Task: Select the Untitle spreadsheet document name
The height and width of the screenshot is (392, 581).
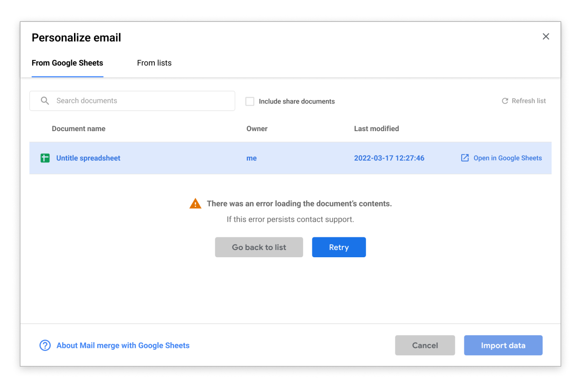Action: [x=89, y=158]
